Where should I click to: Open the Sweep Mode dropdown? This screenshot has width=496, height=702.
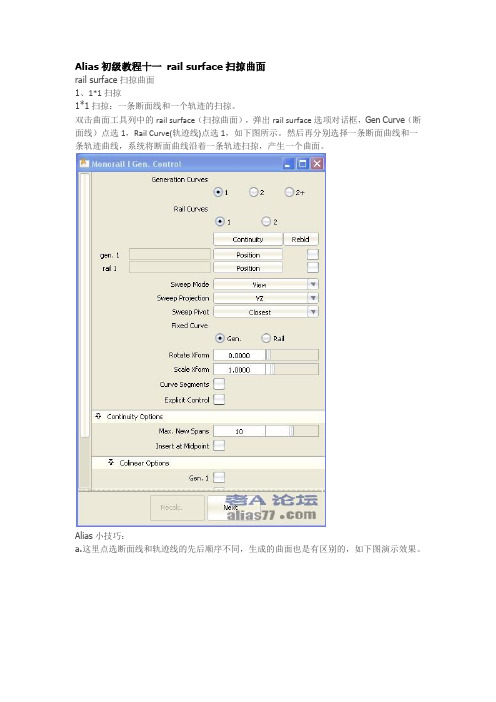coord(266,284)
